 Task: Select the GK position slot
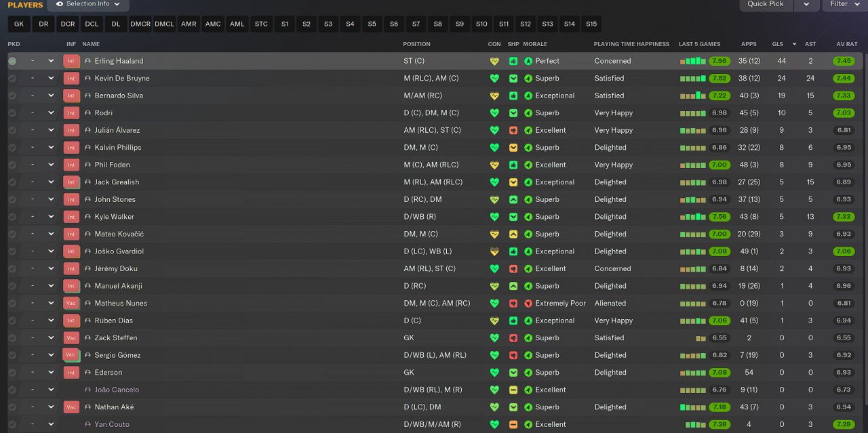[19, 24]
